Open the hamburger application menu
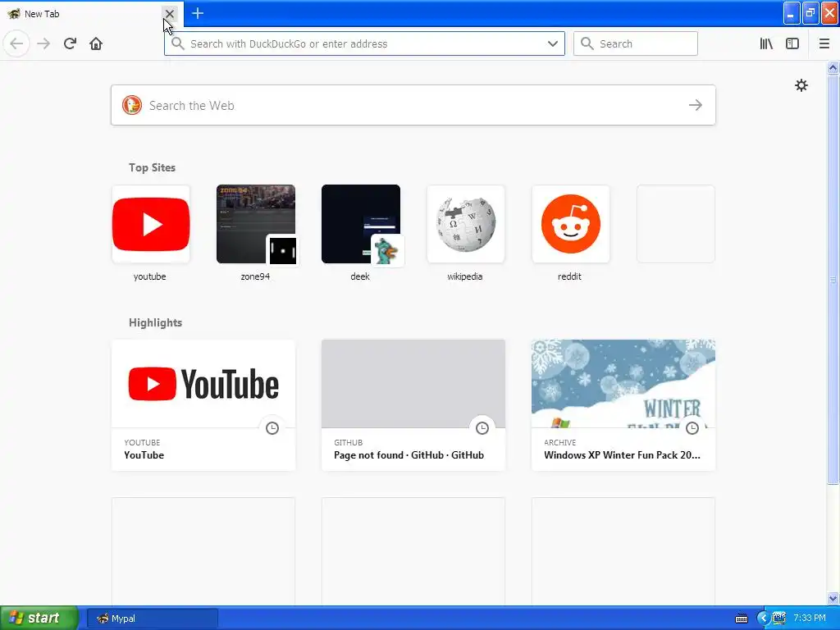Viewport: 840px width, 630px height. (x=824, y=43)
